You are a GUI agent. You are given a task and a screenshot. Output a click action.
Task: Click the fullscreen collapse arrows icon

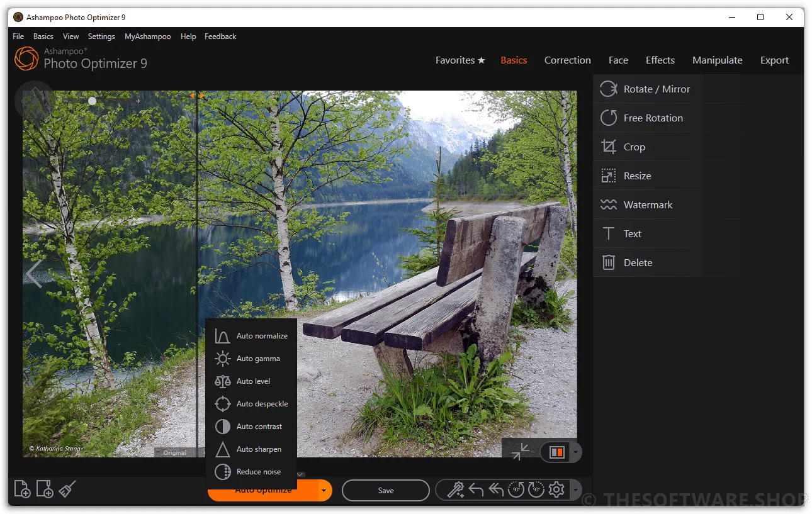pos(521,452)
